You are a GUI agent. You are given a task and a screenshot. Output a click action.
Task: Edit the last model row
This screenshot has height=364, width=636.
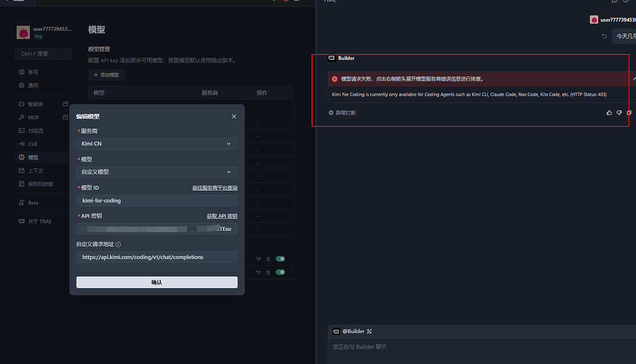258,272
